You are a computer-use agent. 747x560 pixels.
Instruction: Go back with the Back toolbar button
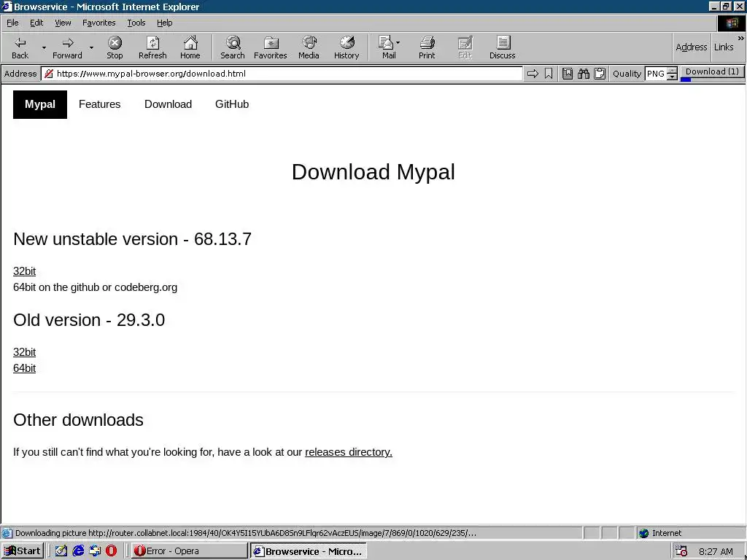click(x=20, y=47)
